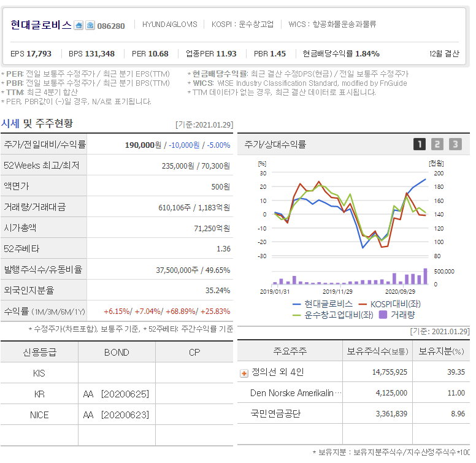This screenshot has height=463, width=476.
Task: Switch to chart tab 3
Action: (455, 144)
